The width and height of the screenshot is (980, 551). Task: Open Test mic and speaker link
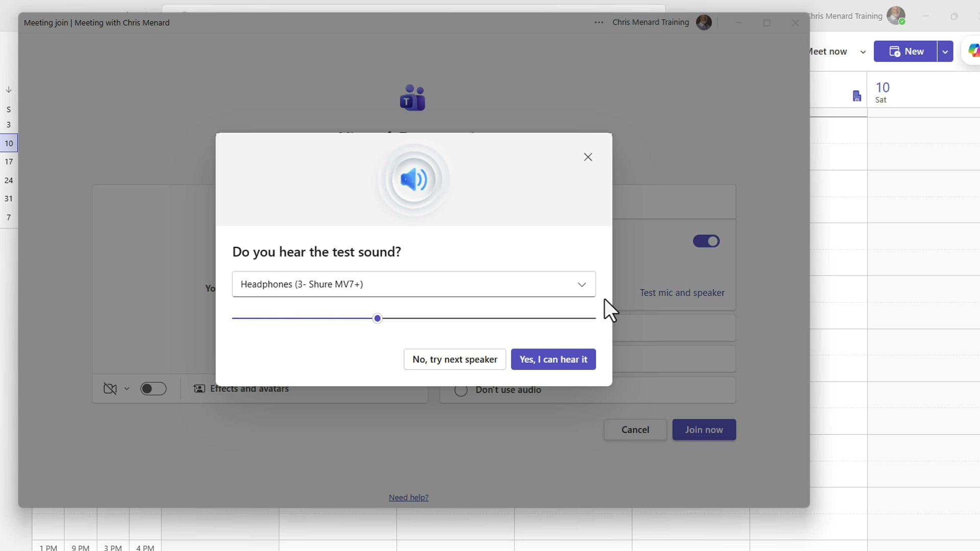pos(682,293)
